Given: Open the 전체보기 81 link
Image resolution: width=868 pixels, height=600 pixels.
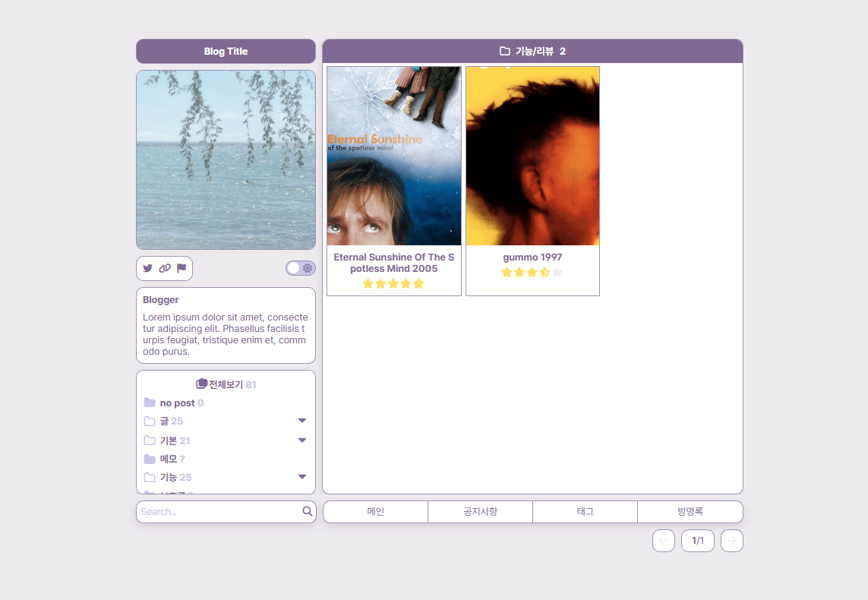Looking at the screenshot, I should point(226,384).
